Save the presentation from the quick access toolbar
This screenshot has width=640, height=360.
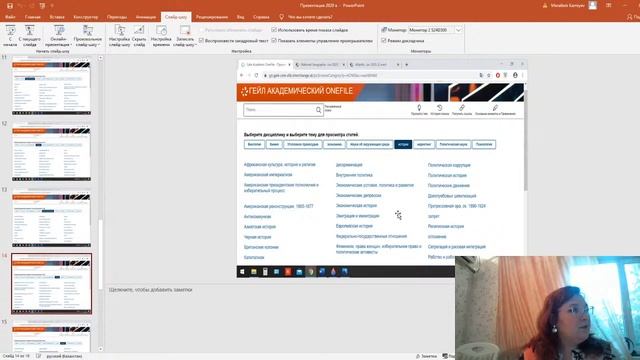(x=10, y=6)
